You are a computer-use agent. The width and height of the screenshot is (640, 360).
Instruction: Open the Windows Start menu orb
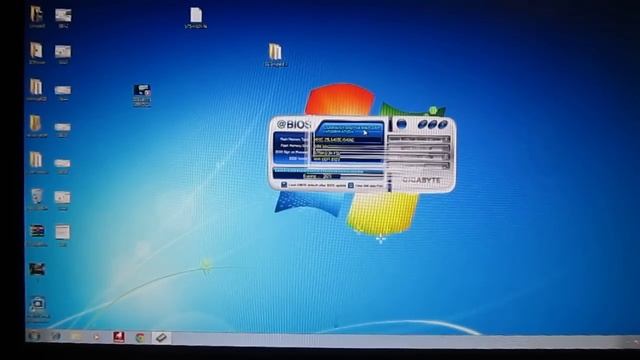tap(35, 336)
